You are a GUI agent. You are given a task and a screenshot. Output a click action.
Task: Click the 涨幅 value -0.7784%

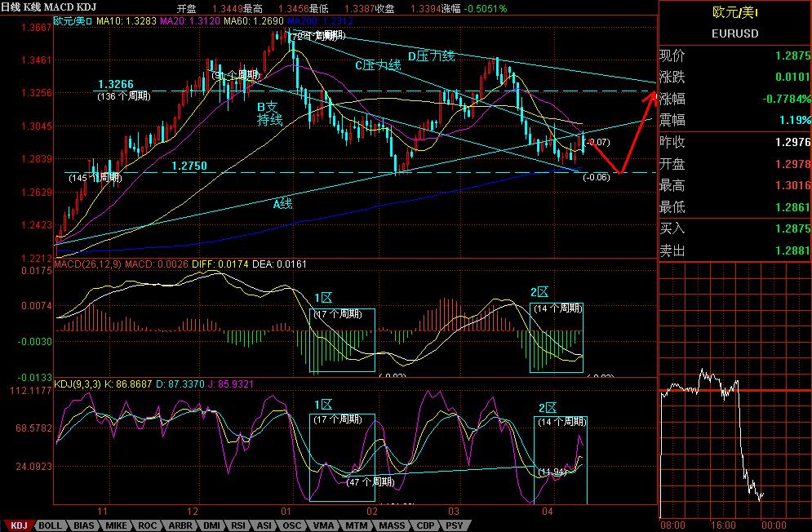(786, 99)
